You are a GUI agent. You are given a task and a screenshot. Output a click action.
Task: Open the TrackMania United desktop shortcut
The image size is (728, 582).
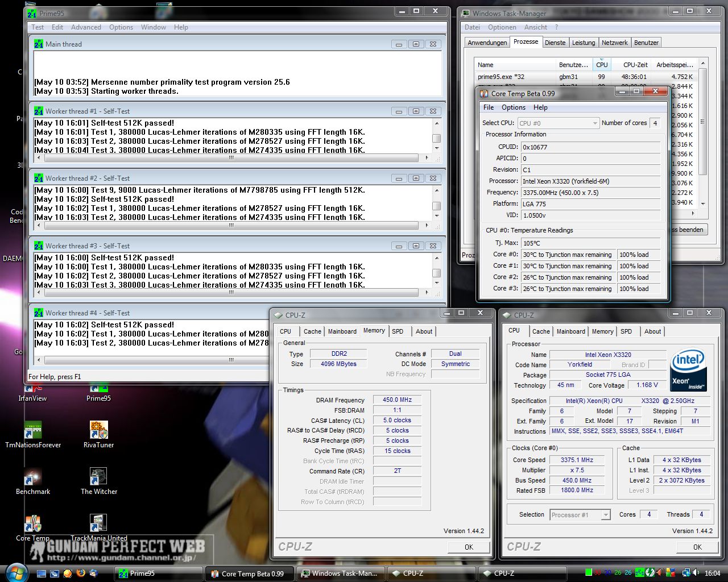tap(99, 528)
